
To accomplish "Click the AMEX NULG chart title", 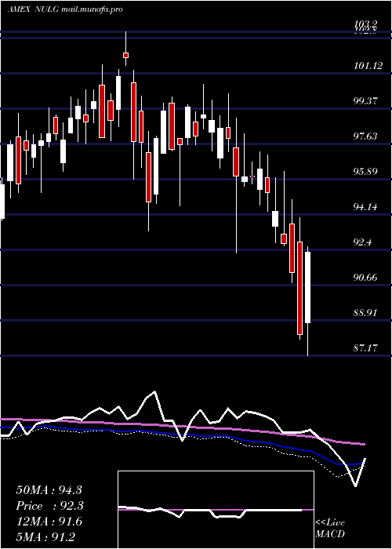I will [65, 9].
